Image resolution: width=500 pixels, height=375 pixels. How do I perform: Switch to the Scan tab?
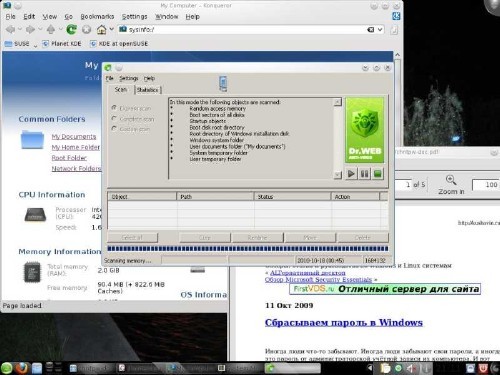120,90
